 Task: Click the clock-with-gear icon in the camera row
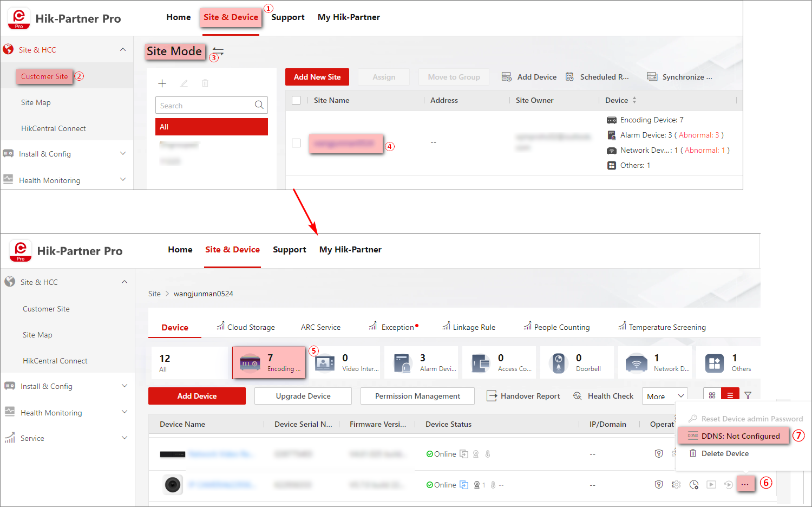tap(694, 484)
